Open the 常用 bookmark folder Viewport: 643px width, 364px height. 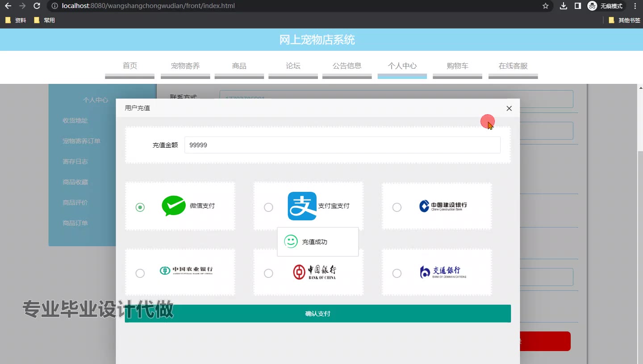[x=44, y=20]
